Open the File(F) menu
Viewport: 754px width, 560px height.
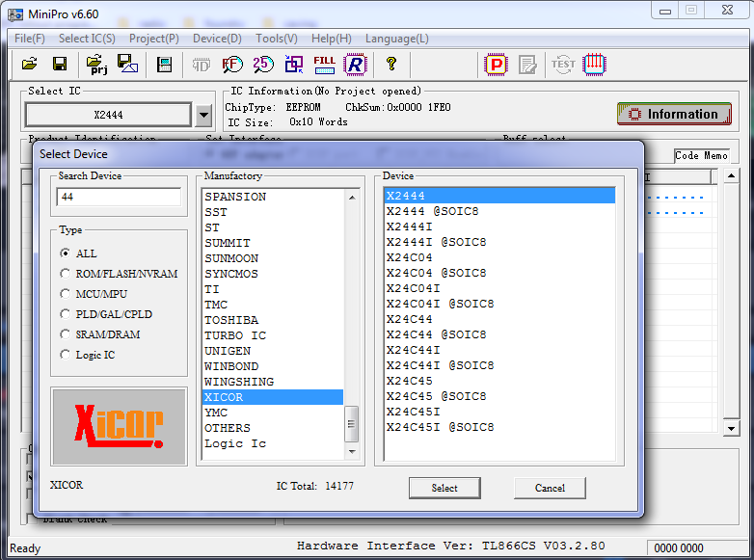[30, 39]
